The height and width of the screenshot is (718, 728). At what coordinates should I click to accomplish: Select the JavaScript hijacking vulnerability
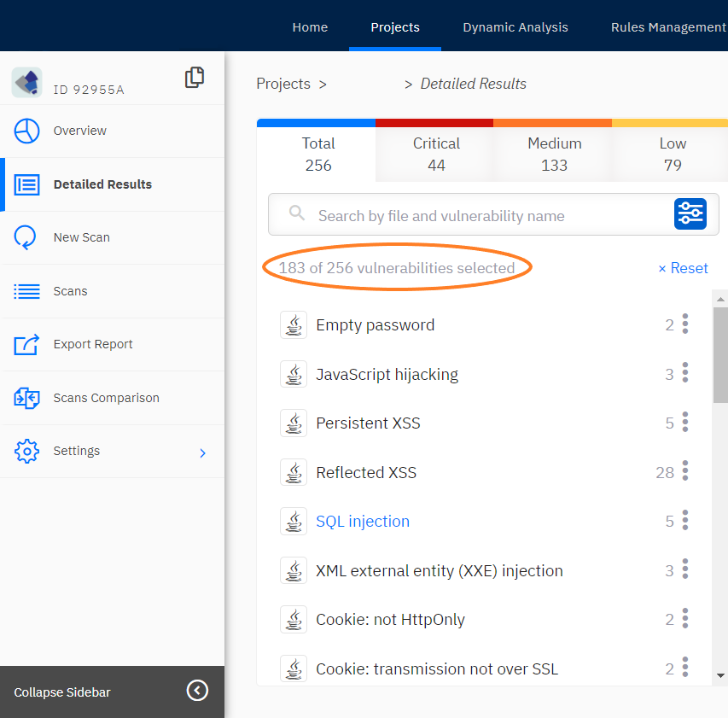pos(387,374)
